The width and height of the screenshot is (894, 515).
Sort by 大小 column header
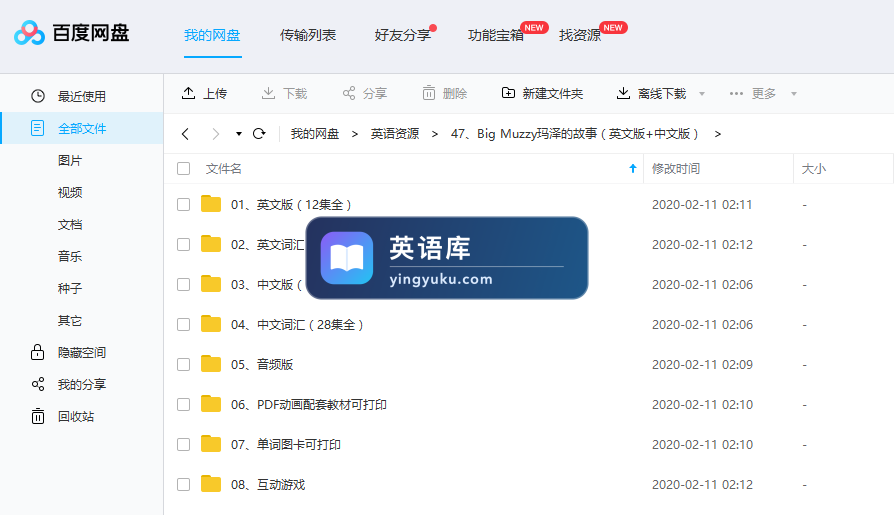coord(814,169)
